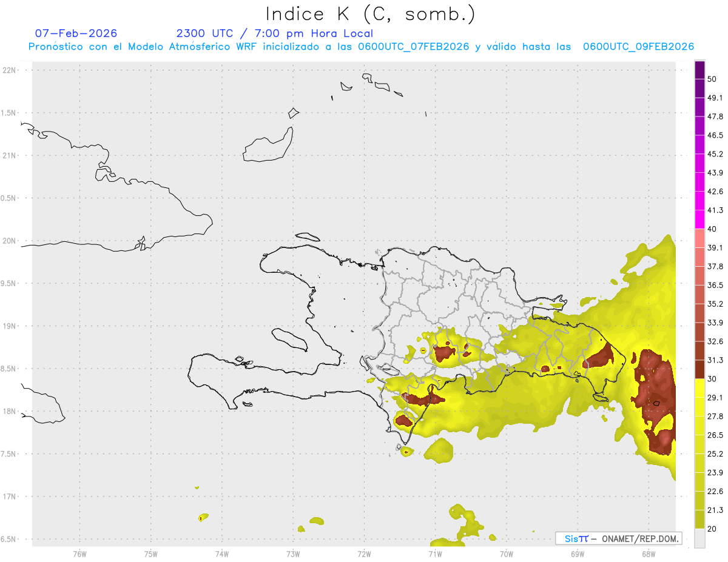Click the title "Indice K (C, somb.)"

[x=371, y=13]
